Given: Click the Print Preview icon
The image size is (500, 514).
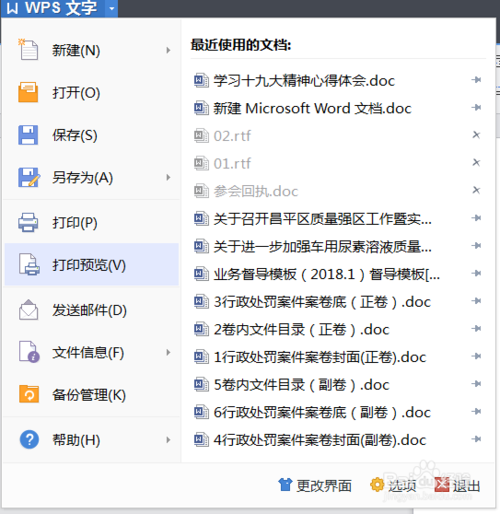Looking at the screenshot, I should pyautogui.click(x=29, y=265).
